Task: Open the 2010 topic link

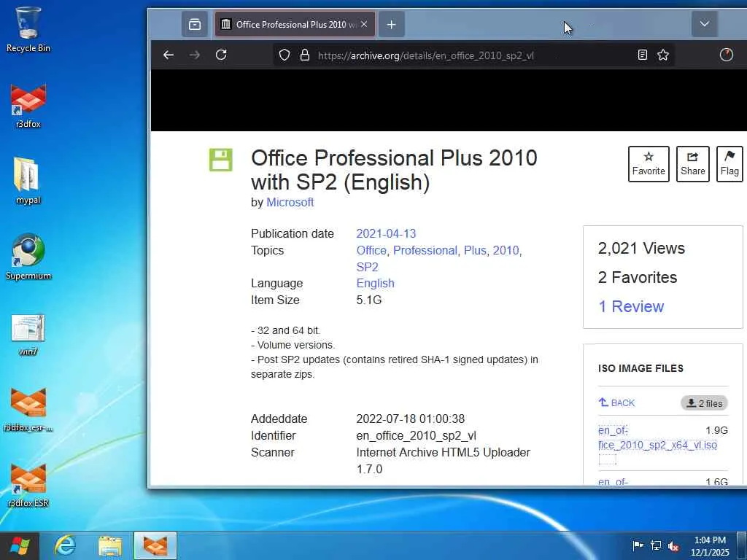Action: (506, 251)
